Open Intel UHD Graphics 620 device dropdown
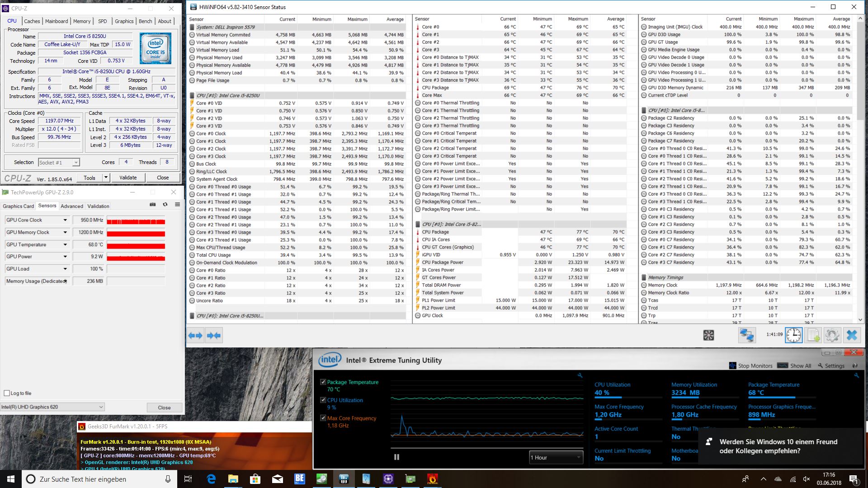Screen dimensions: 868x488 coord(52,407)
